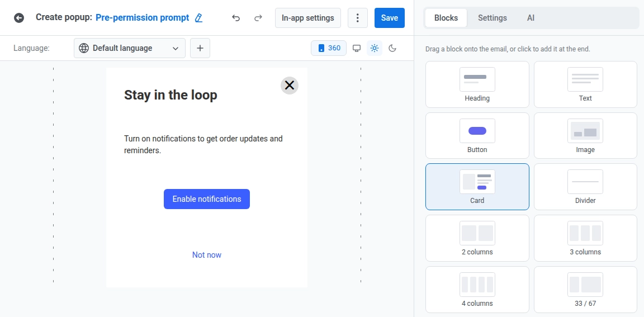Click the Not now link
644x317 pixels.
pyautogui.click(x=207, y=255)
